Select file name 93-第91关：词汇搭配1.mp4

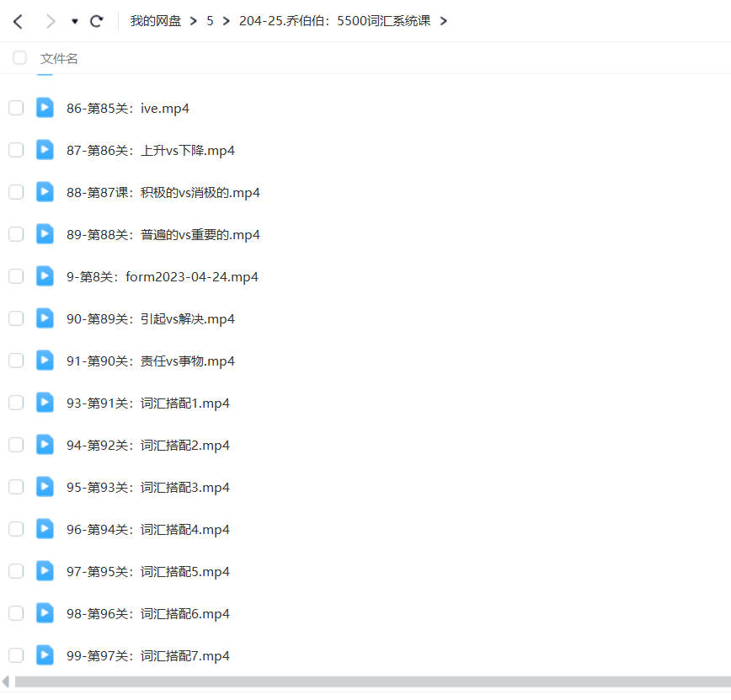148,403
